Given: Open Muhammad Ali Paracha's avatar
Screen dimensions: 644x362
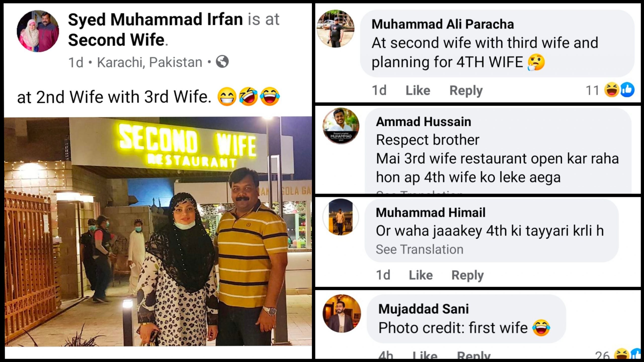Looking at the screenshot, I should pos(336,28).
